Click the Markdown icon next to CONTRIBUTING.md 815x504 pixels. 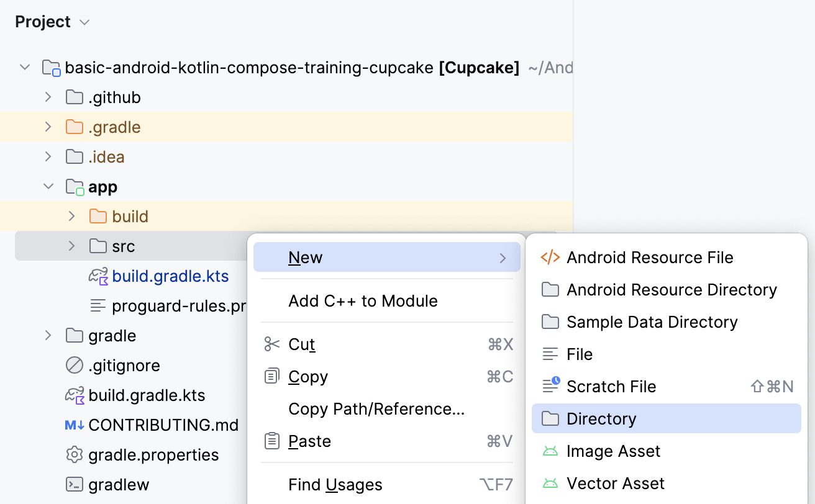(x=73, y=425)
